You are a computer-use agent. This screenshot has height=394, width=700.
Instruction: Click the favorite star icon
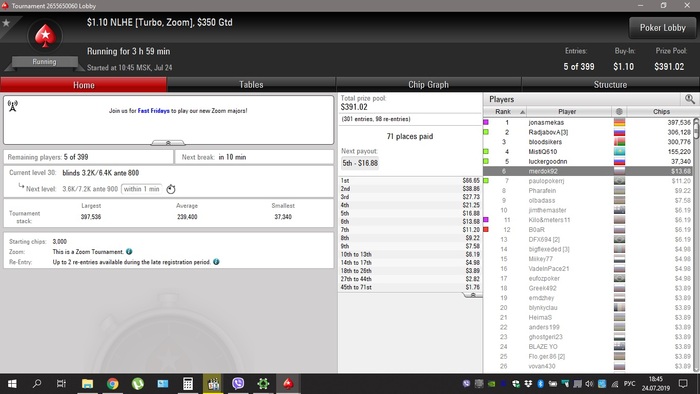click(6, 23)
